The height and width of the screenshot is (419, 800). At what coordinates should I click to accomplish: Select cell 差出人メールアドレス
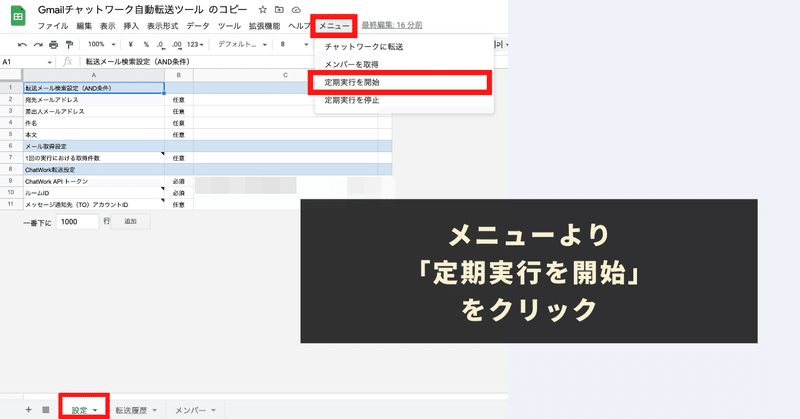tap(94, 111)
